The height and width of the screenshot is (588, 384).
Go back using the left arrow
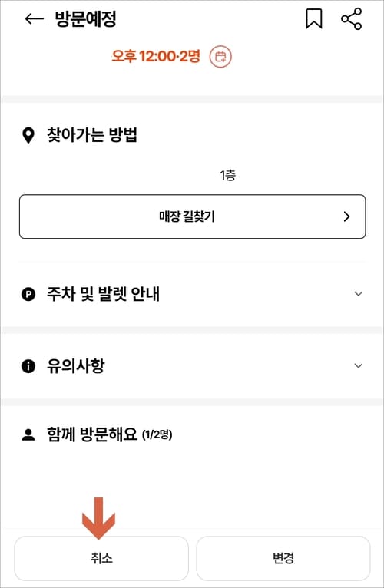[34, 18]
